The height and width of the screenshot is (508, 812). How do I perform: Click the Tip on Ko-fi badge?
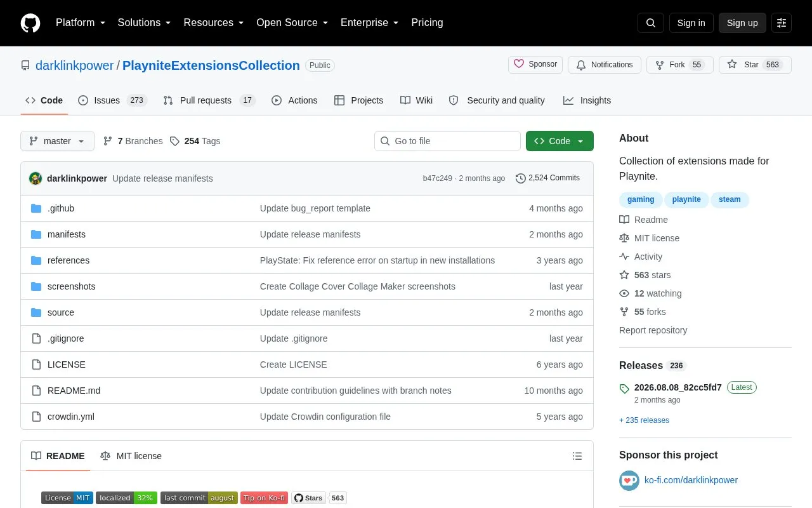(x=264, y=498)
